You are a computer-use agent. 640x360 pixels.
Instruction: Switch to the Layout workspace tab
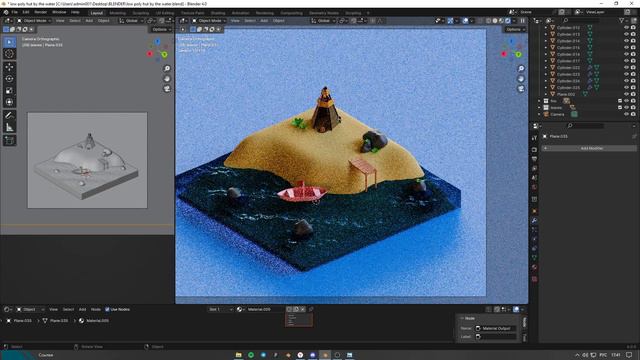coord(97,13)
